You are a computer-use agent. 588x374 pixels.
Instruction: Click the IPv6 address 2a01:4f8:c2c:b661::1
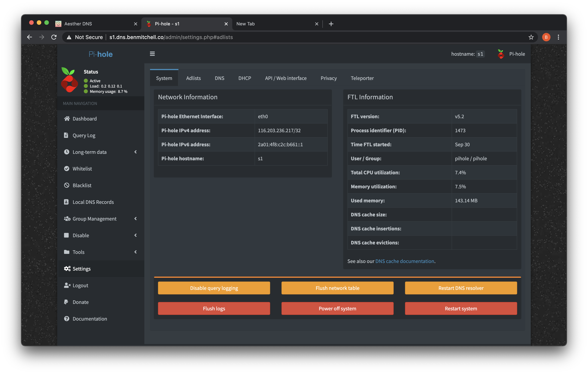click(x=280, y=144)
